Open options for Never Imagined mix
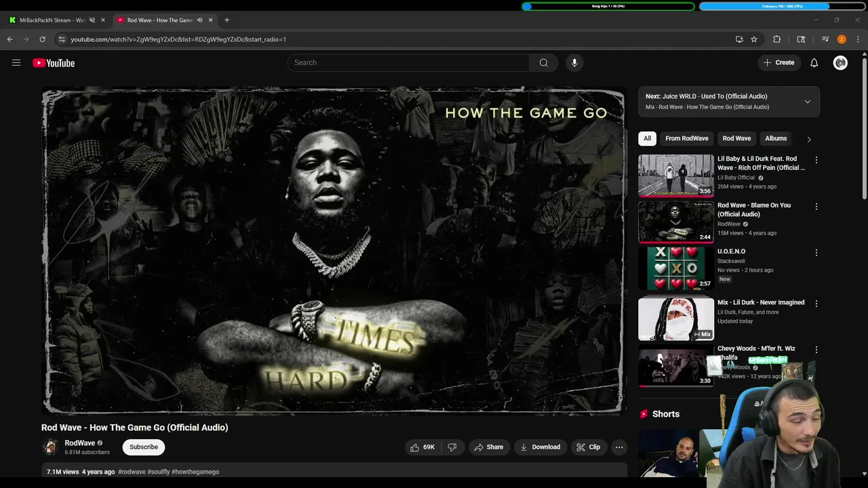The height and width of the screenshot is (488, 868). point(816,304)
